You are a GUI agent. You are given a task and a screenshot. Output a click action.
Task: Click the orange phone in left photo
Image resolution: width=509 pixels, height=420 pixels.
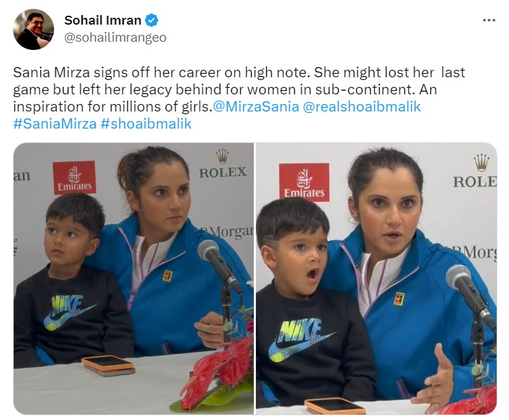(x=108, y=365)
